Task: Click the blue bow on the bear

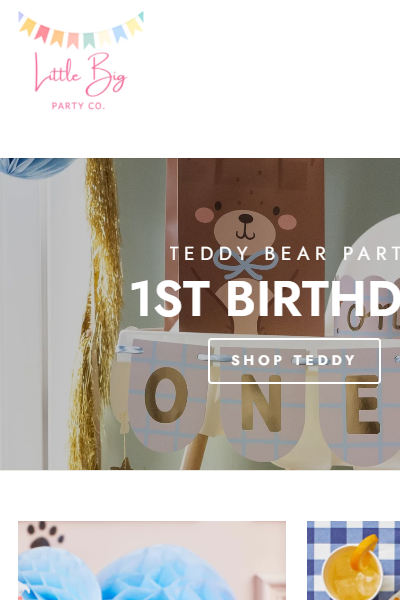Action: 245,264
